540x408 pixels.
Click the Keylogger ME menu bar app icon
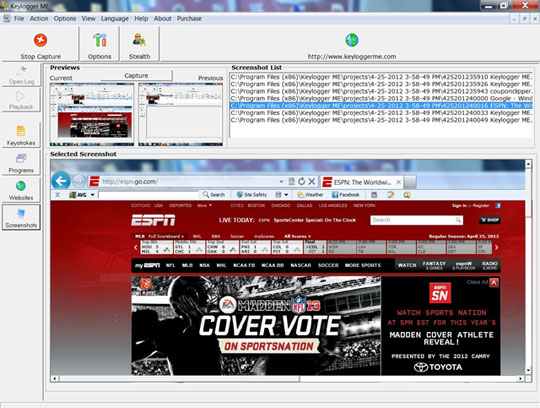(6, 18)
